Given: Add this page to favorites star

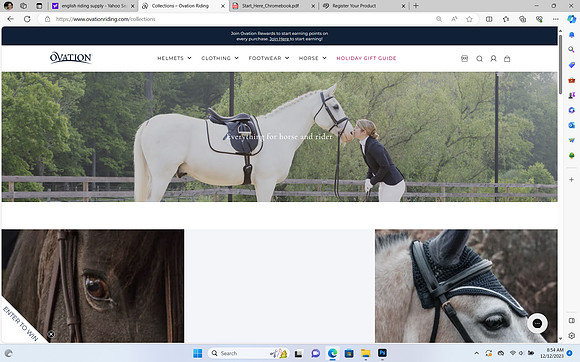Looking at the screenshot, I should click(x=469, y=19).
